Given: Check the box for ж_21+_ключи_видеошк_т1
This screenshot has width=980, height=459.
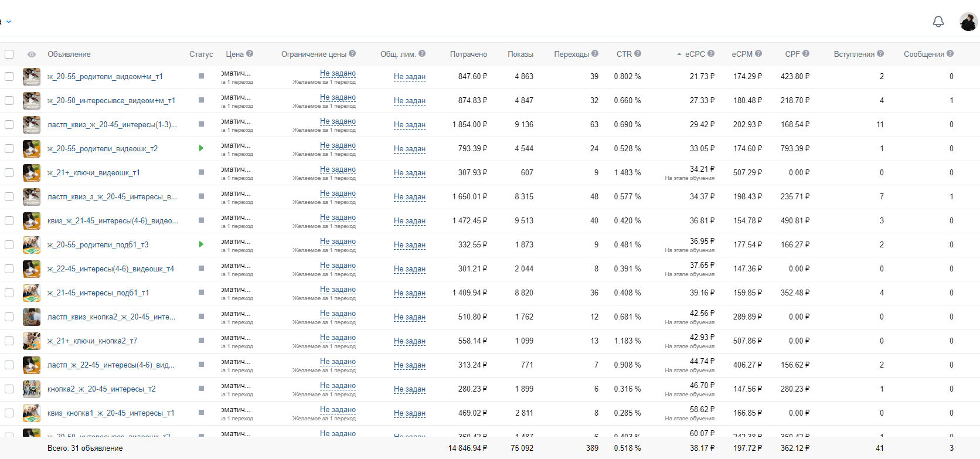Looking at the screenshot, I should pos(9,172).
